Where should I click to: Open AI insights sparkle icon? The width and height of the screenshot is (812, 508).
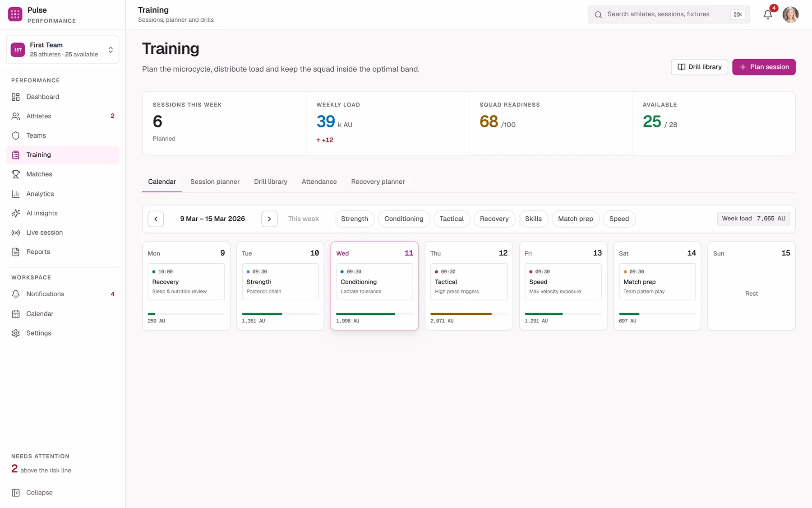pos(16,213)
